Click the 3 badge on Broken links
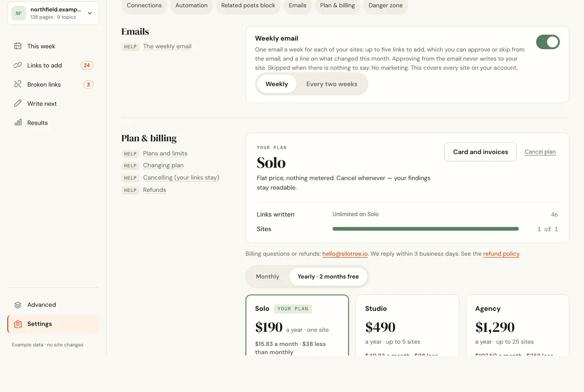 (88, 84)
